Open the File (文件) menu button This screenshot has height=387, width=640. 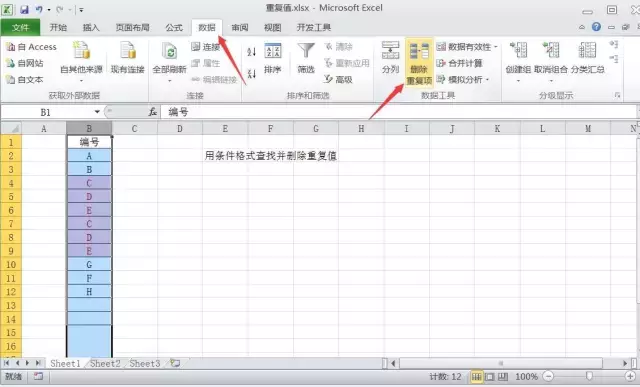[x=20, y=27]
